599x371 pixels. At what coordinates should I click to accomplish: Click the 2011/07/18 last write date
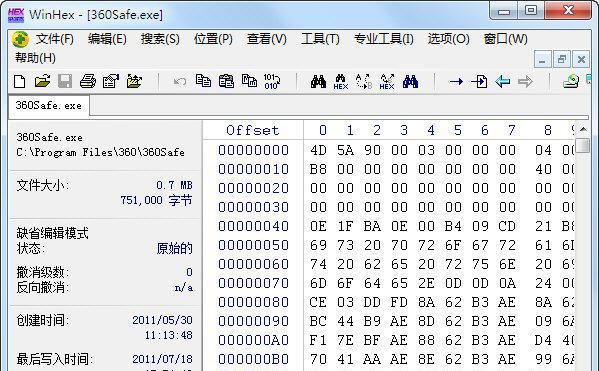(x=162, y=359)
